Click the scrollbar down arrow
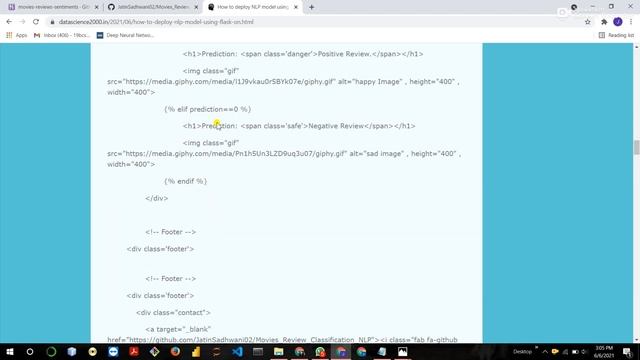This screenshot has width=640, height=360. [x=636, y=340]
